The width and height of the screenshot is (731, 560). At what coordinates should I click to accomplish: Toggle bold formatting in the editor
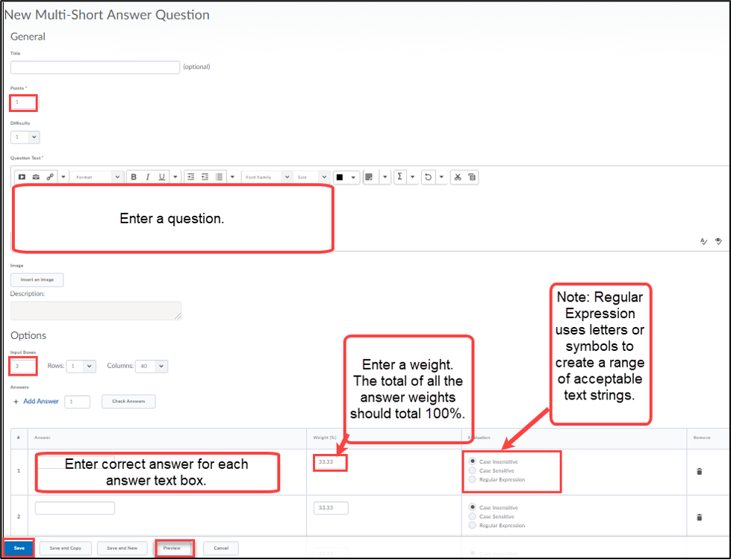click(x=134, y=177)
